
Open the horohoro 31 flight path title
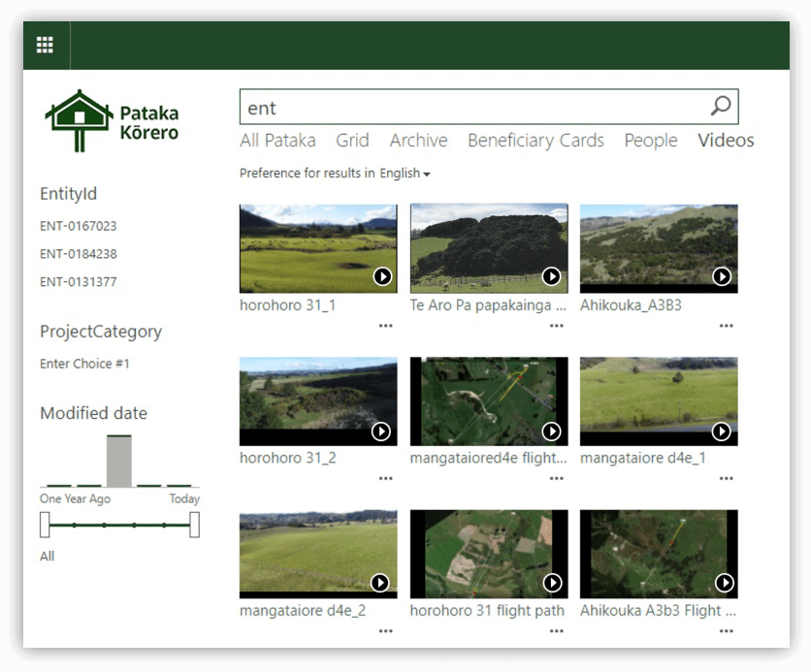[487, 611]
